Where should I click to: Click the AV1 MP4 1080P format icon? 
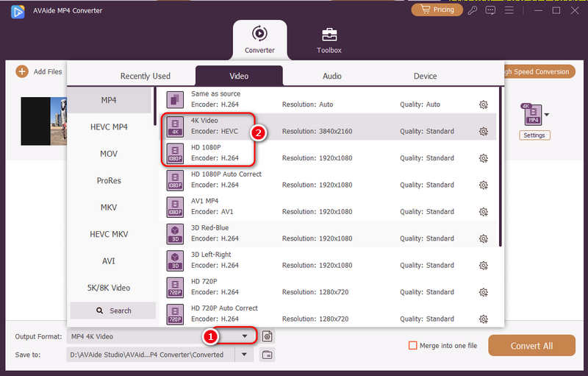(175, 207)
